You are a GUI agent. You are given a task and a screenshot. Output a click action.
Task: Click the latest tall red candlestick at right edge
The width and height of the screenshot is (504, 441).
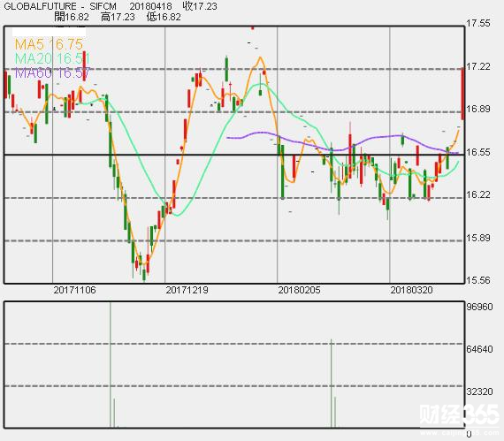coord(462,94)
